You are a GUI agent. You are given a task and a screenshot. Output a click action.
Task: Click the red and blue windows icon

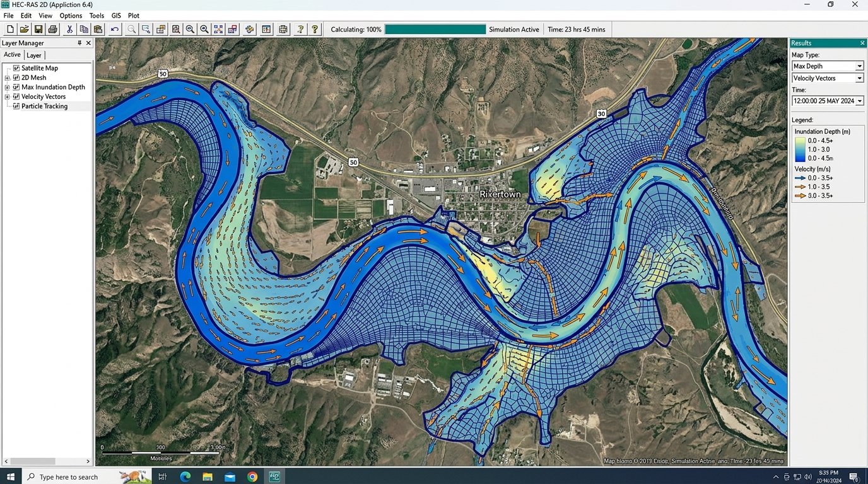(233, 29)
